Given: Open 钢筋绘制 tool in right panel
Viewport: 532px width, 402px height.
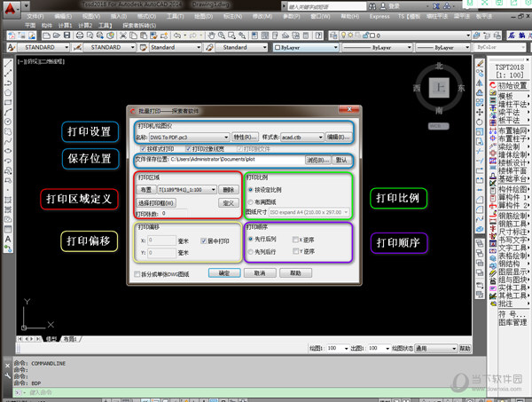Looking at the screenshot, I should (505, 217).
